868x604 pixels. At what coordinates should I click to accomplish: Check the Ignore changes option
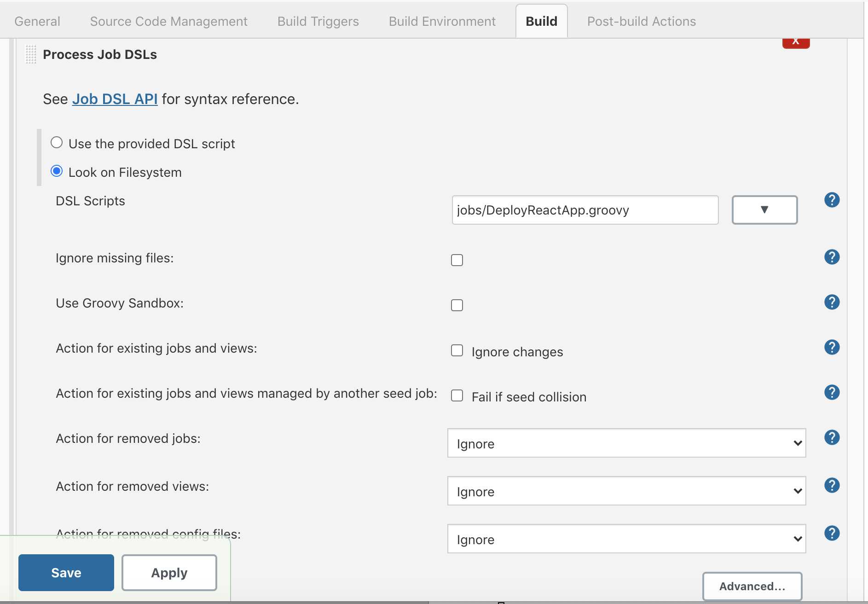click(x=457, y=351)
